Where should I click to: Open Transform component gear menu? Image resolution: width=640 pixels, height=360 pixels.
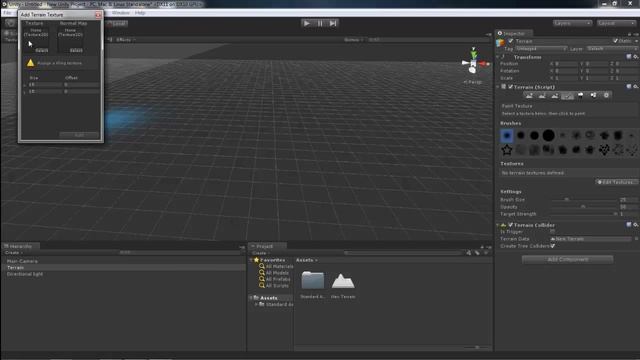[636, 57]
